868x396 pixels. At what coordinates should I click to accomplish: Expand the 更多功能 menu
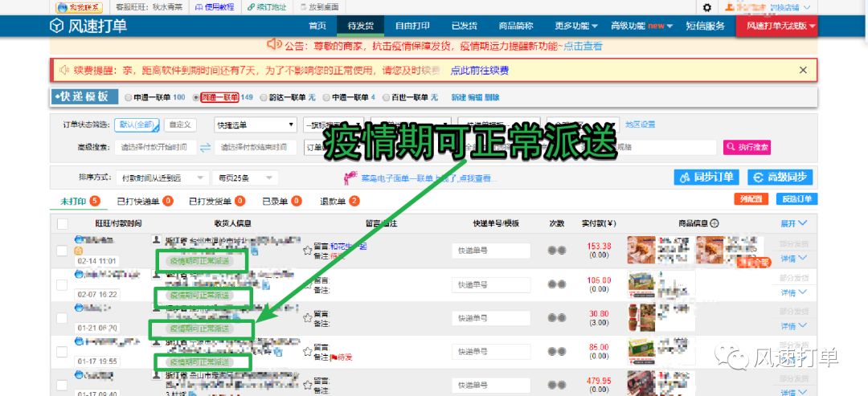(576, 26)
